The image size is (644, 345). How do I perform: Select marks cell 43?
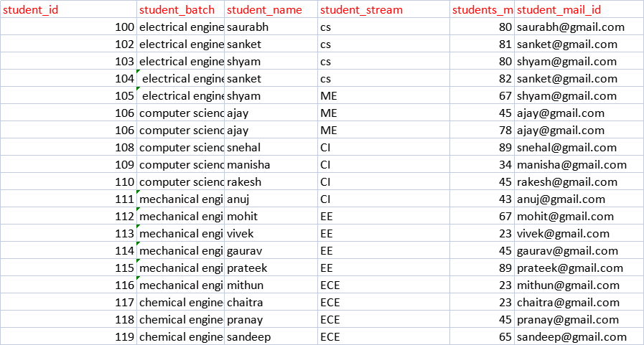tap(482, 199)
